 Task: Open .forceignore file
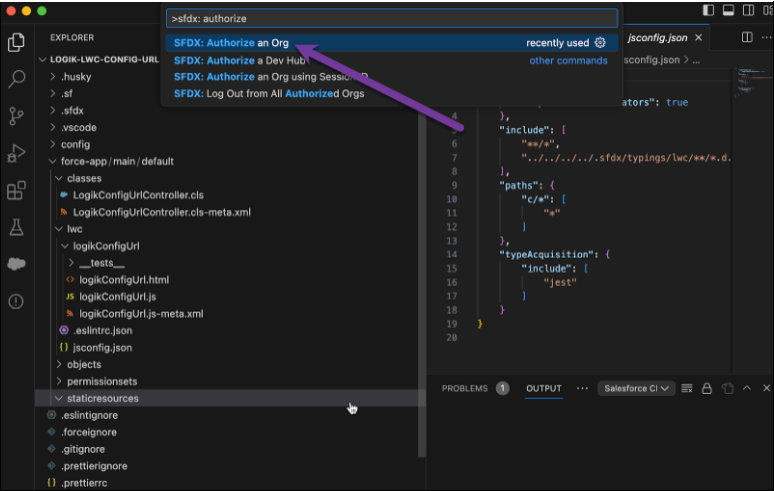pos(89,432)
